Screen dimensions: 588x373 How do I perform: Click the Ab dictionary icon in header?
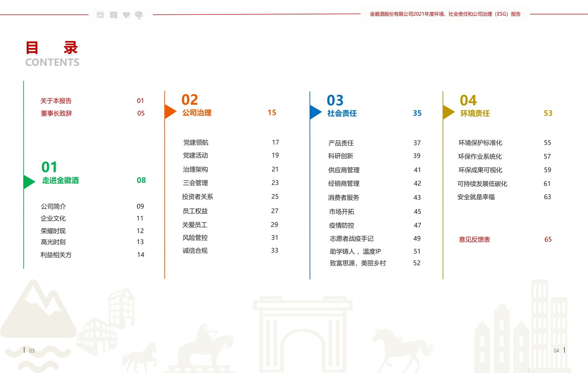pos(100,15)
